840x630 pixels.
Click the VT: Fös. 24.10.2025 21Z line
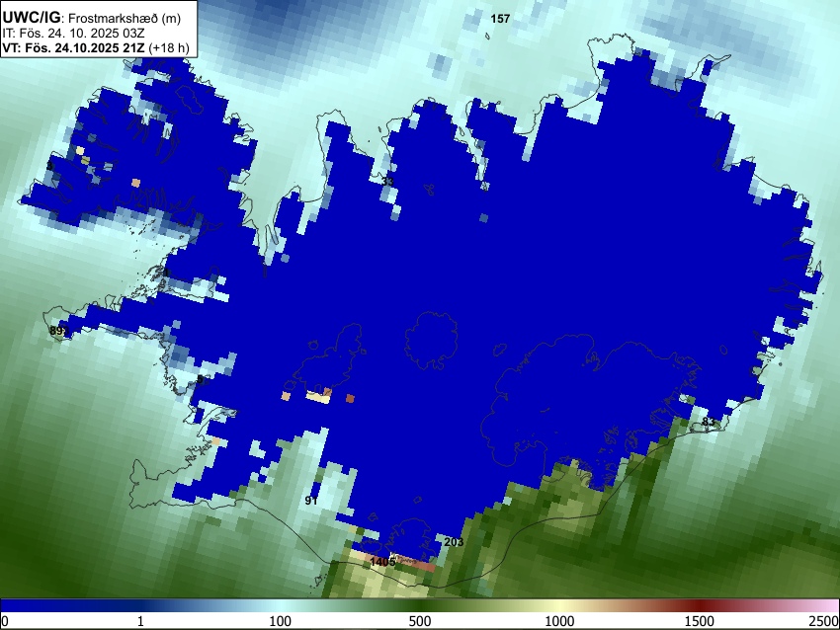point(95,47)
